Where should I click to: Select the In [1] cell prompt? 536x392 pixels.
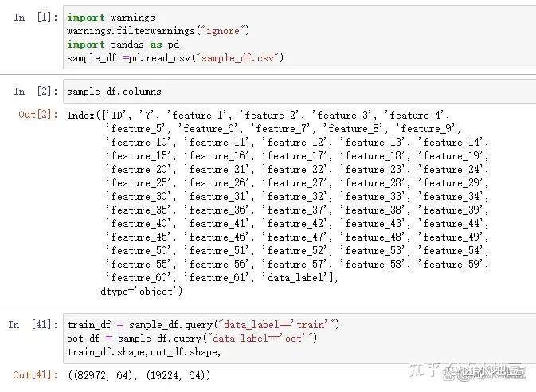[x=33, y=18]
